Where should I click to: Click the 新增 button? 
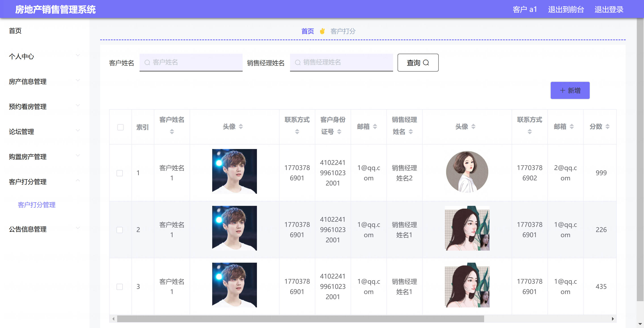tap(570, 90)
